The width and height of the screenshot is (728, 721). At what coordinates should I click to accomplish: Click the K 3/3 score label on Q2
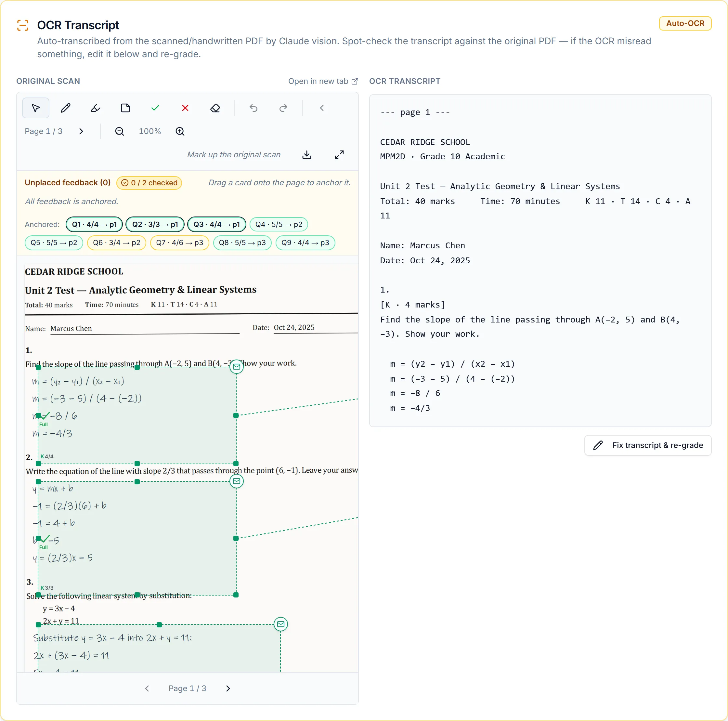(47, 588)
